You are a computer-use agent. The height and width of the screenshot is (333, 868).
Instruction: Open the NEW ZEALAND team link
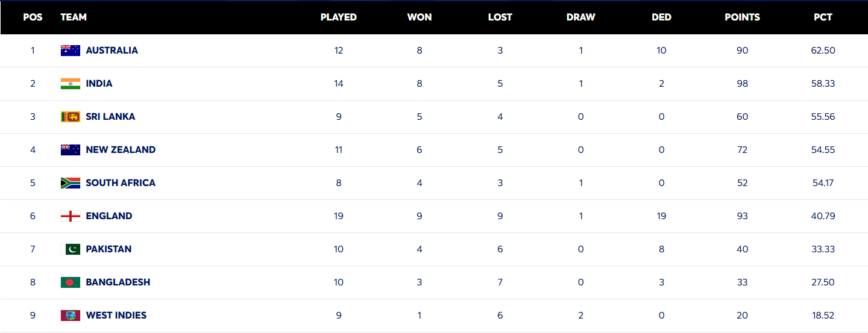[121, 150]
